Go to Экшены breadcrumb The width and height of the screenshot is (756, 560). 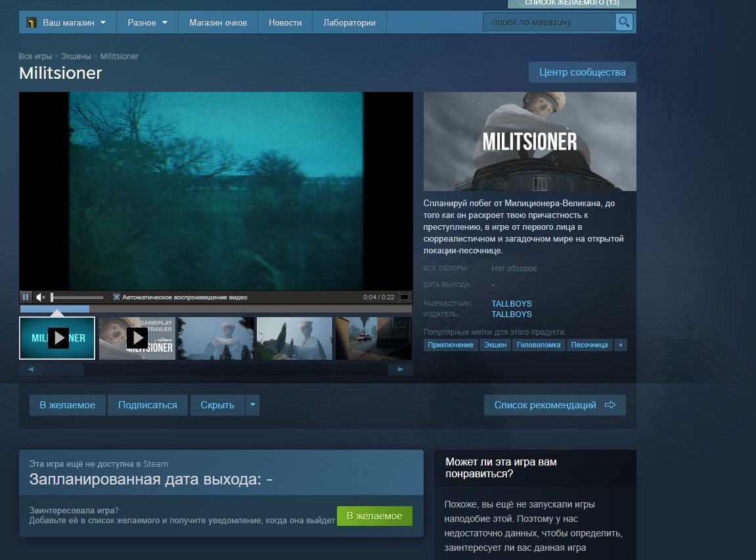(x=76, y=56)
